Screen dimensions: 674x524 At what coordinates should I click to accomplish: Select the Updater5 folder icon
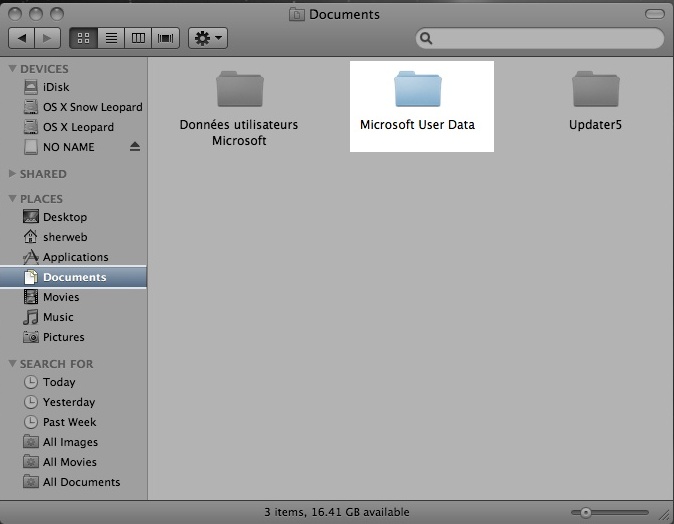pos(595,90)
